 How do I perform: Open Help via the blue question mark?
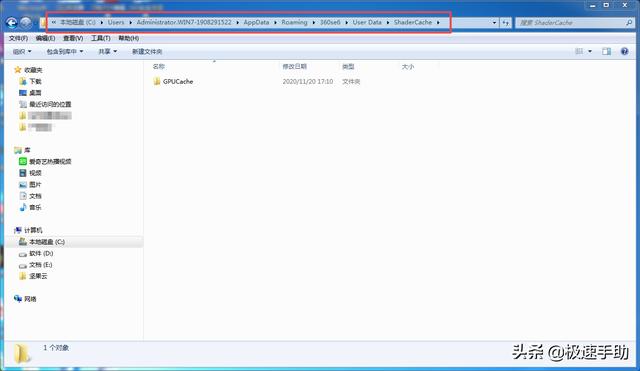click(624, 51)
